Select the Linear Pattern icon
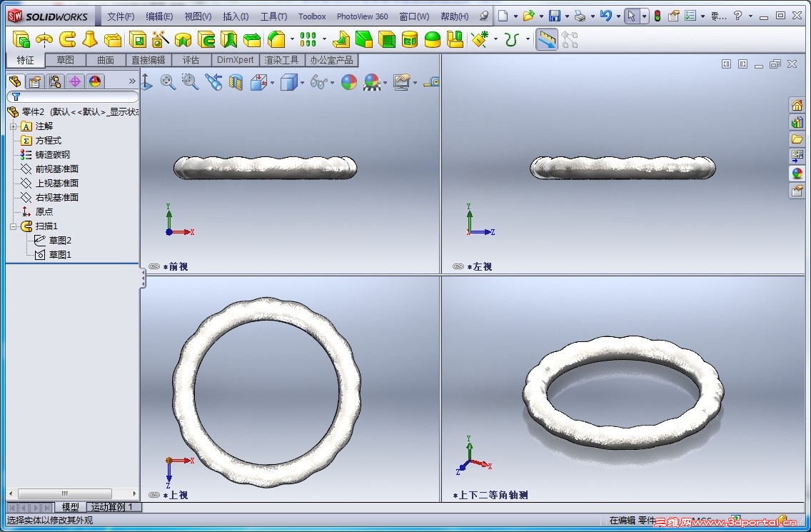The image size is (811, 532). [x=308, y=39]
